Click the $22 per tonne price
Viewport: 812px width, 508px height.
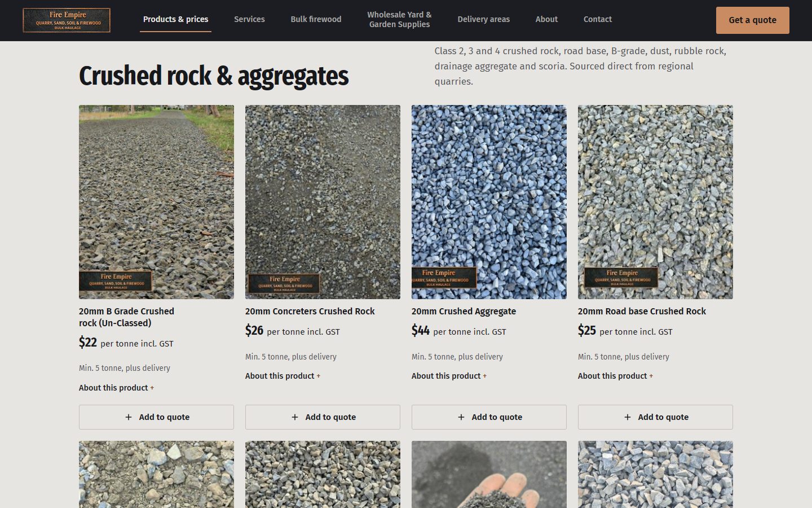pos(126,343)
